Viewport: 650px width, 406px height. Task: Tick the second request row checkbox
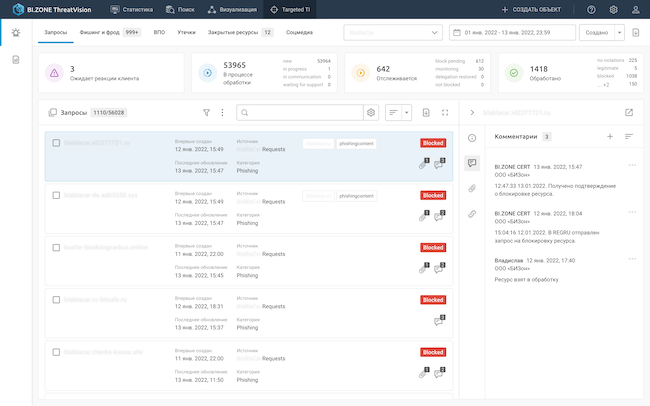click(x=56, y=196)
